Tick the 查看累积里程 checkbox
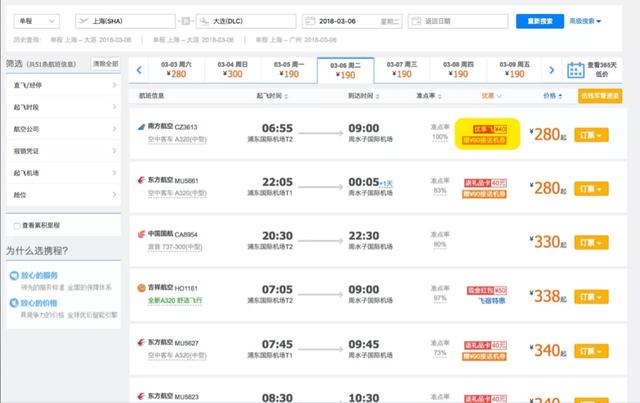The height and width of the screenshot is (403, 640). [x=17, y=226]
